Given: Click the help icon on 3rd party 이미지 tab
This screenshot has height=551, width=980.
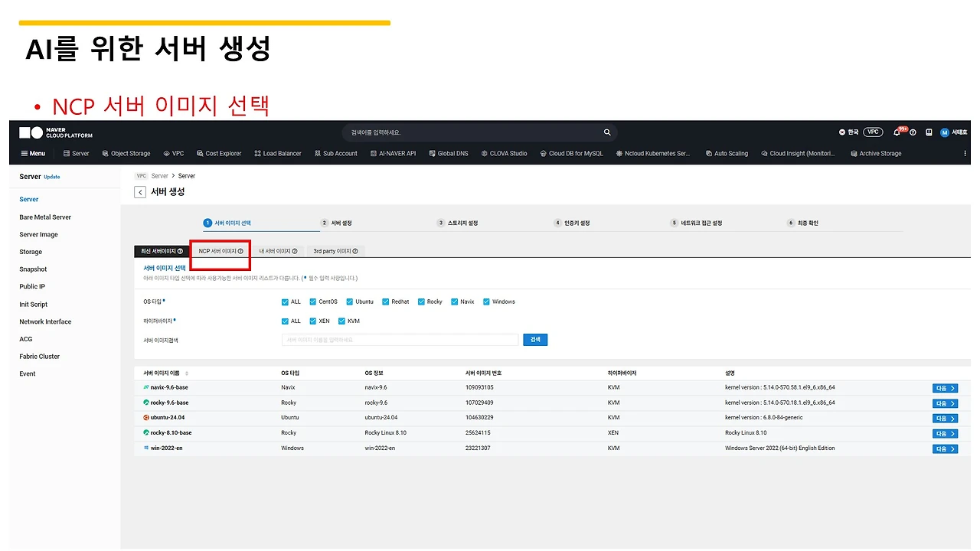Looking at the screenshot, I should point(355,251).
